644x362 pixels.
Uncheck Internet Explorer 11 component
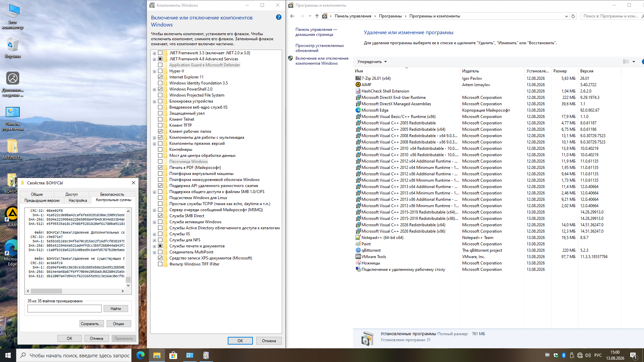pos(160,77)
